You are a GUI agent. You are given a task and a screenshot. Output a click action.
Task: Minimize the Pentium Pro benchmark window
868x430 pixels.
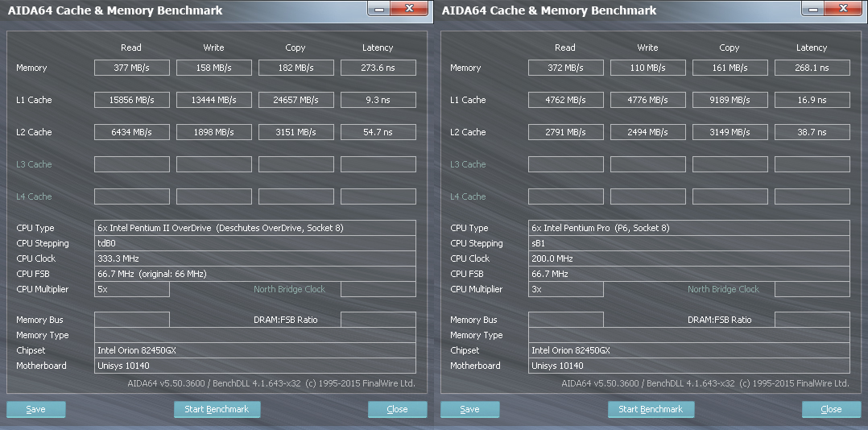pos(813,9)
